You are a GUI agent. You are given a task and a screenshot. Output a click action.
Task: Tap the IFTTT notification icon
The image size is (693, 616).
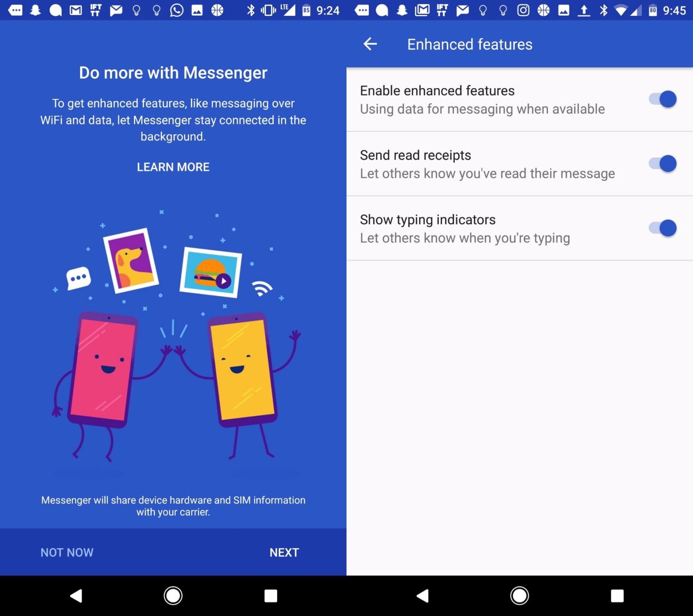[x=95, y=10]
